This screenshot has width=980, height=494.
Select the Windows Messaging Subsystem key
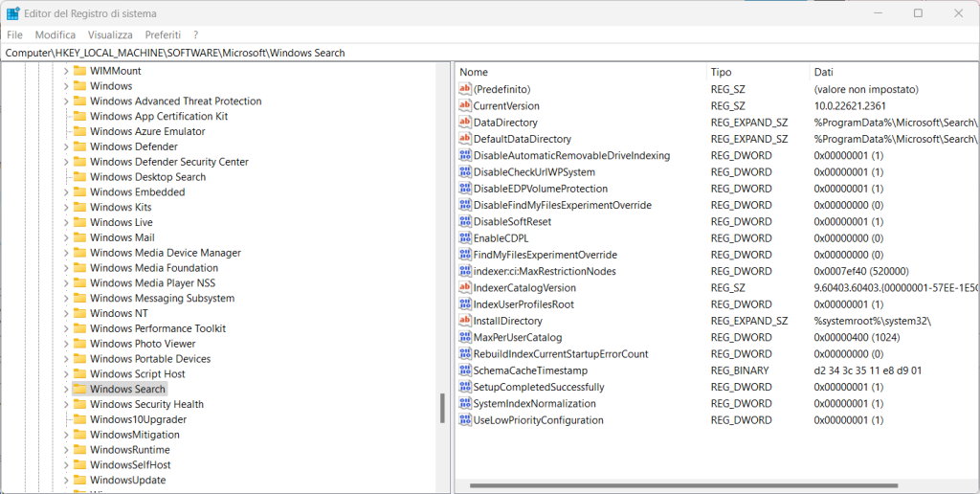tap(162, 299)
